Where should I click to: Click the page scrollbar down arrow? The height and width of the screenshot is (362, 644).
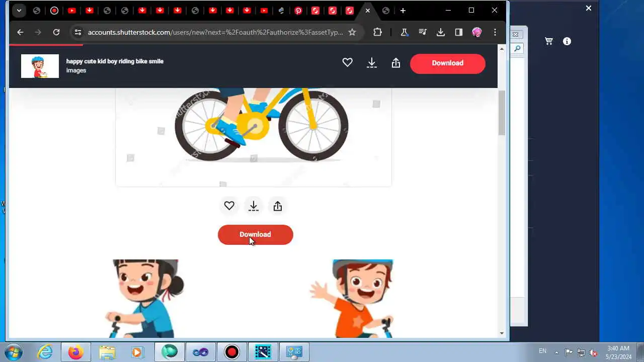pyautogui.click(x=502, y=333)
